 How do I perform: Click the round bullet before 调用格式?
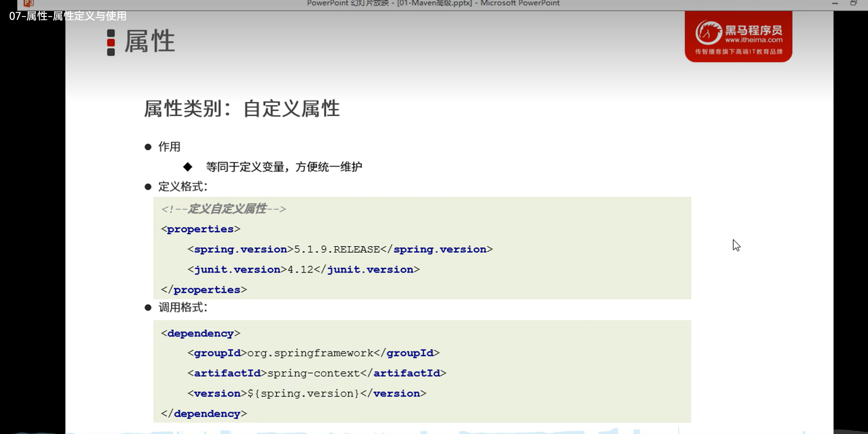148,307
